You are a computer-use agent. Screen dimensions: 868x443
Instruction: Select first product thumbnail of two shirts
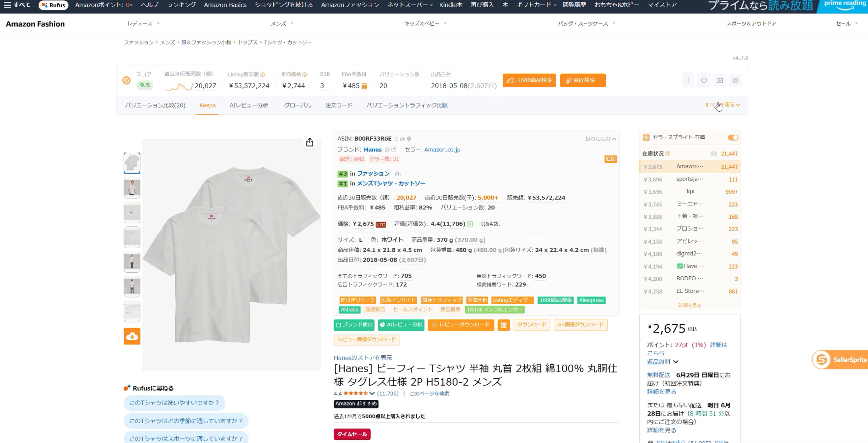132,163
